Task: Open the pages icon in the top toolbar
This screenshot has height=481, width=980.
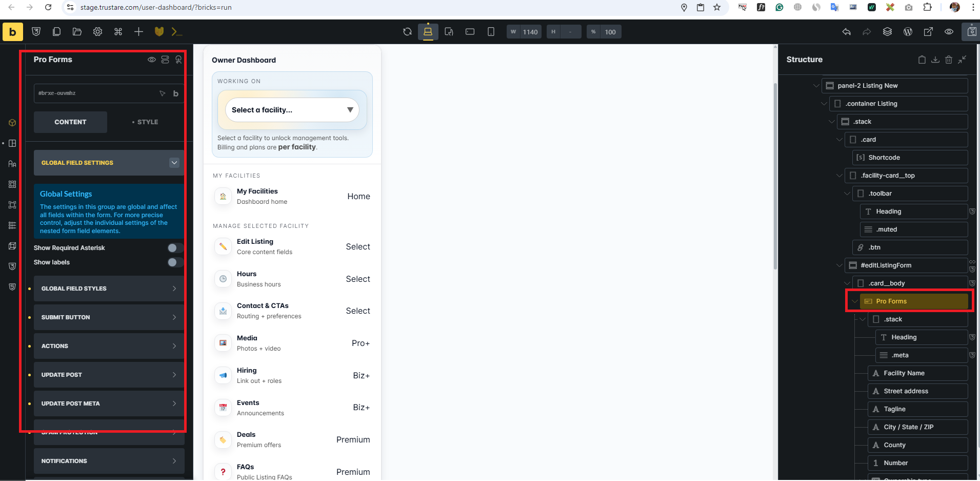Action: pyautogui.click(x=56, y=32)
